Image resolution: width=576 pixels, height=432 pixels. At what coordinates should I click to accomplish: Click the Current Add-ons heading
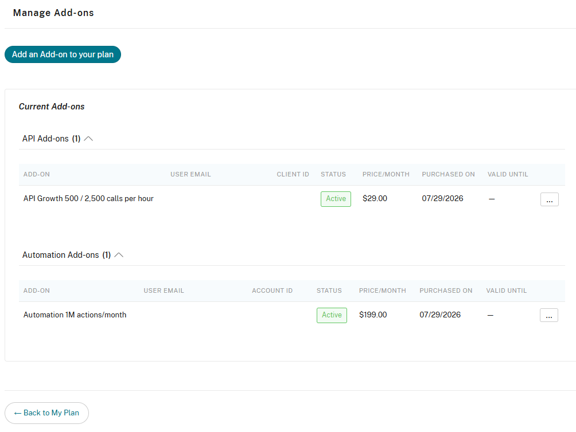pyautogui.click(x=51, y=107)
